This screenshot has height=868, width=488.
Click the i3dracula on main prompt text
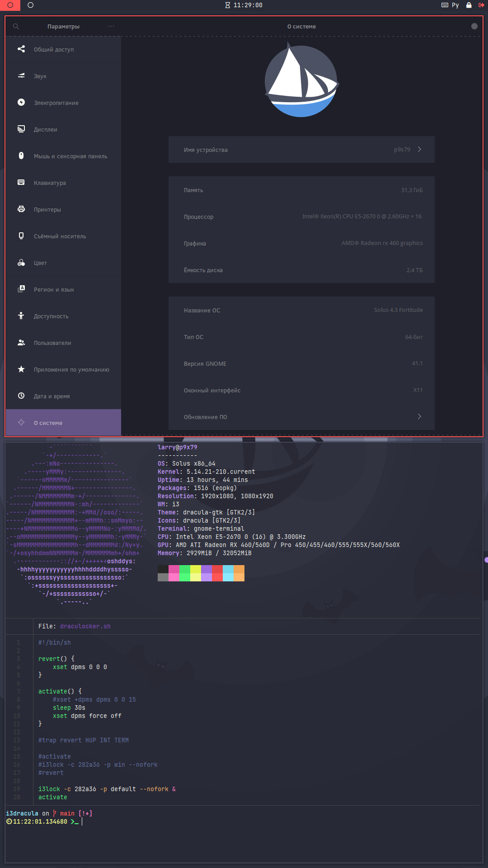coord(49,813)
